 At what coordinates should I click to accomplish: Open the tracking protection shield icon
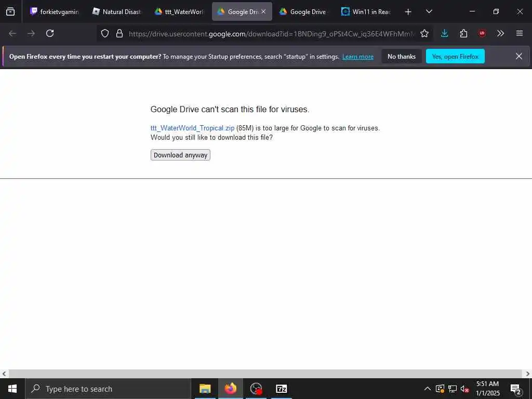(x=105, y=33)
